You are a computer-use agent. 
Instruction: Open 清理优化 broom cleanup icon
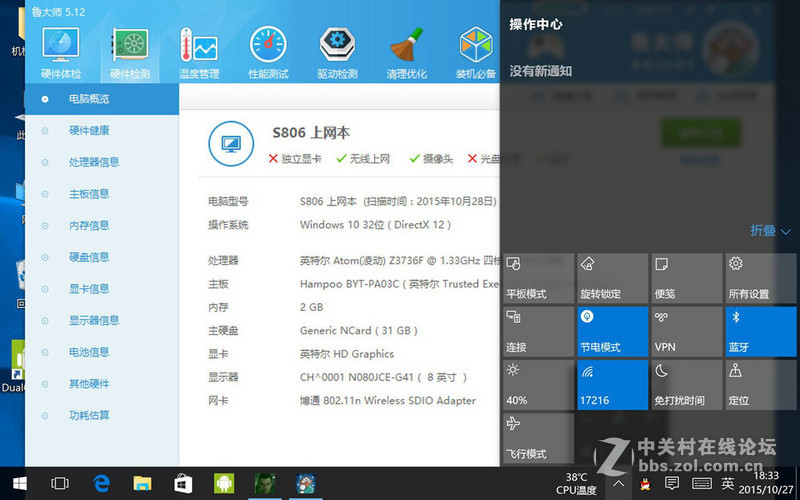pyautogui.click(x=407, y=54)
